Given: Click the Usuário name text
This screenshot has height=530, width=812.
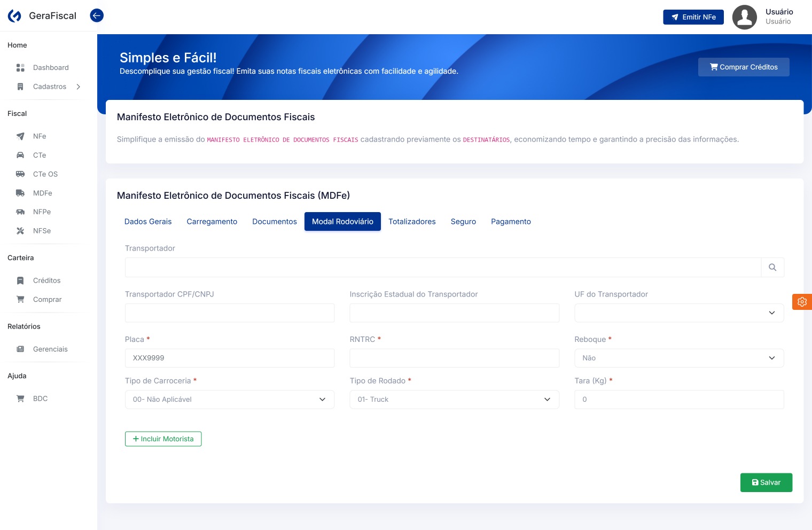Looking at the screenshot, I should pos(779,12).
